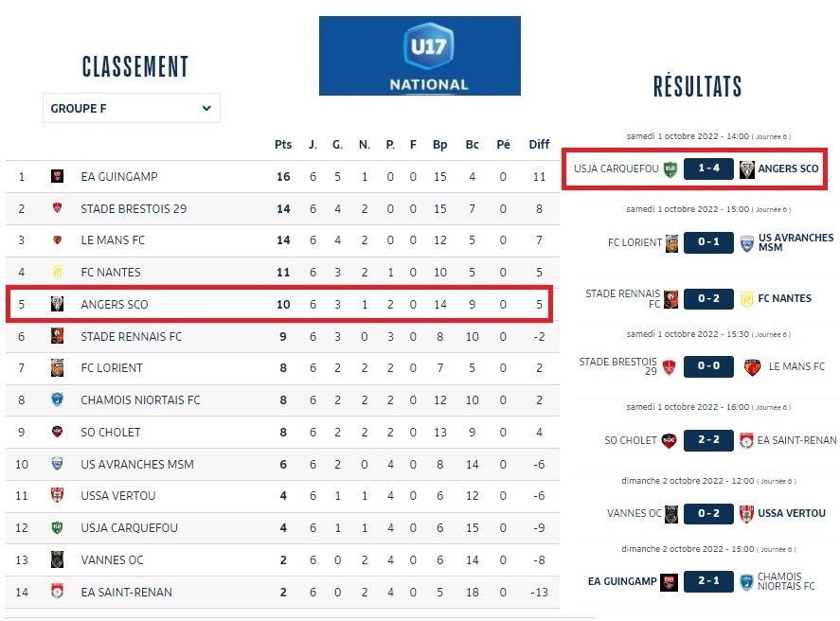Click the FC Nantes yellow crest in standings

(x=57, y=273)
